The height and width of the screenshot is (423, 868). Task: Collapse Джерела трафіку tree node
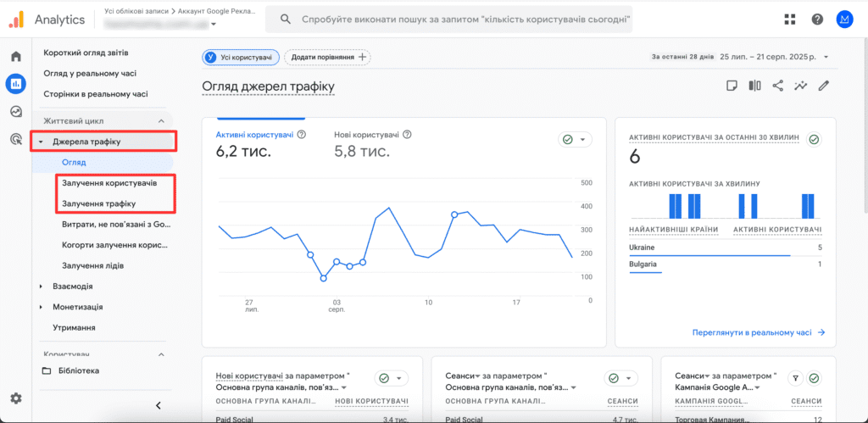[x=41, y=142]
